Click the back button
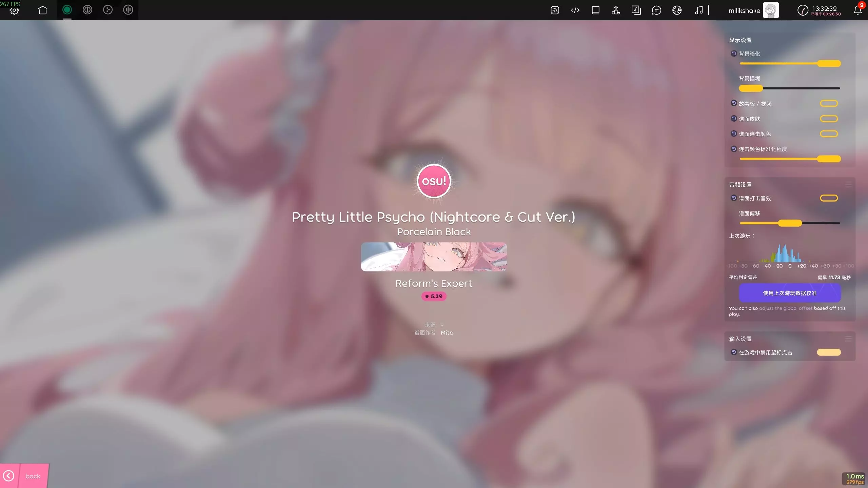This screenshot has width=868, height=488. coord(24,476)
